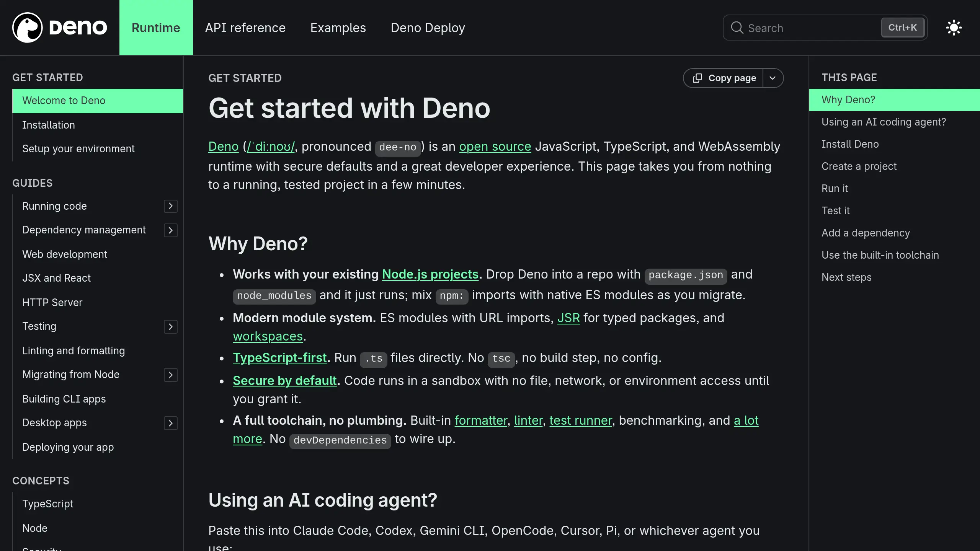Open Dependency management guide link
Screen dimensions: 980x551
pyautogui.click(x=84, y=230)
